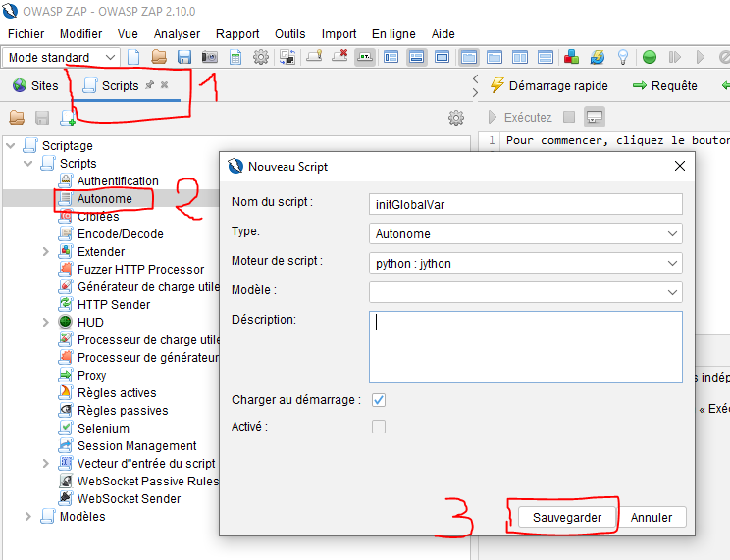
Task: Select the Full layout toolbar icon
Action: [442, 57]
